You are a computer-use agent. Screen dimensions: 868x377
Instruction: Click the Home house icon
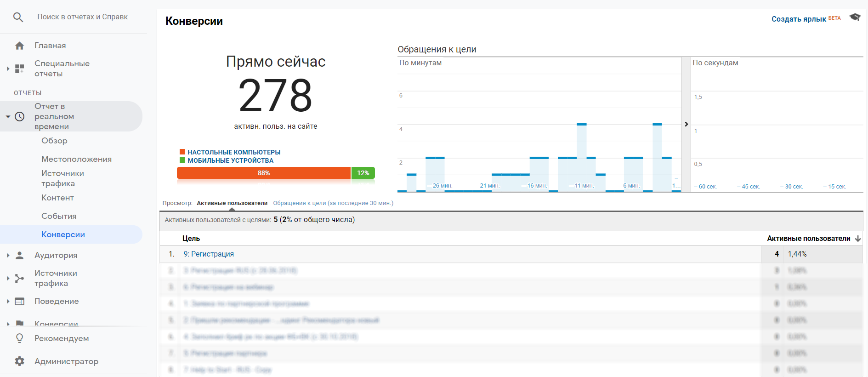coord(19,46)
